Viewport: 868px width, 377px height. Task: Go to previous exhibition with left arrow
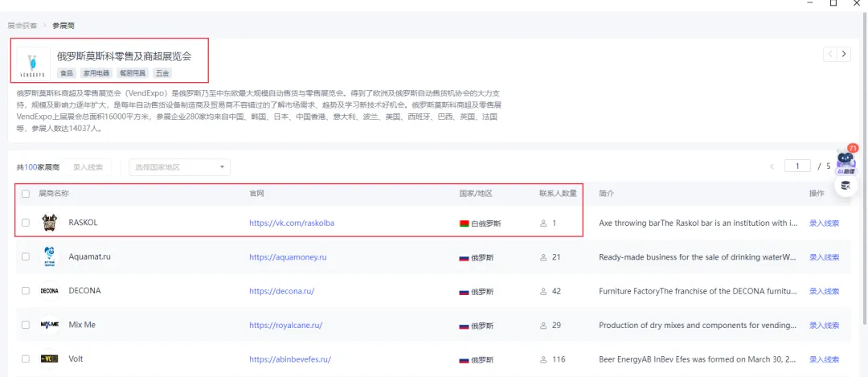pyautogui.click(x=830, y=54)
